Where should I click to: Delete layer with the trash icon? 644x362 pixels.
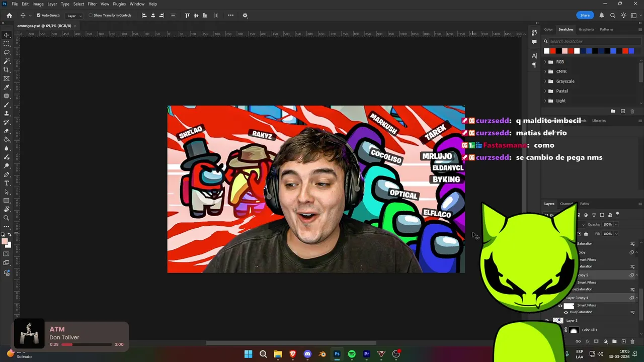pos(632,342)
